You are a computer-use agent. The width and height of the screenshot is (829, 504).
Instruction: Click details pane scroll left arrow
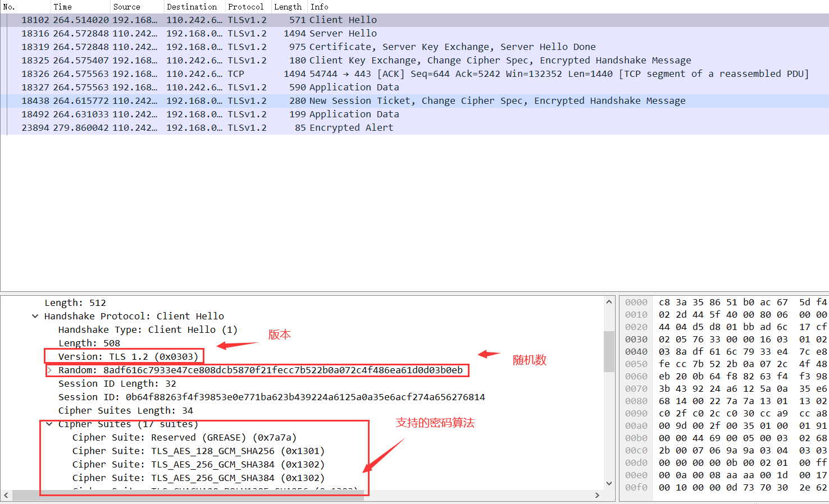coord(6,496)
